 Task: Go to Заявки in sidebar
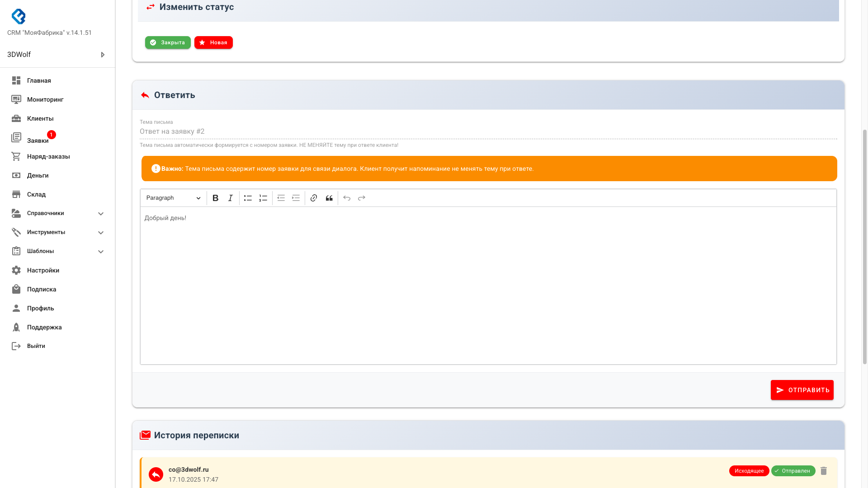[38, 140]
